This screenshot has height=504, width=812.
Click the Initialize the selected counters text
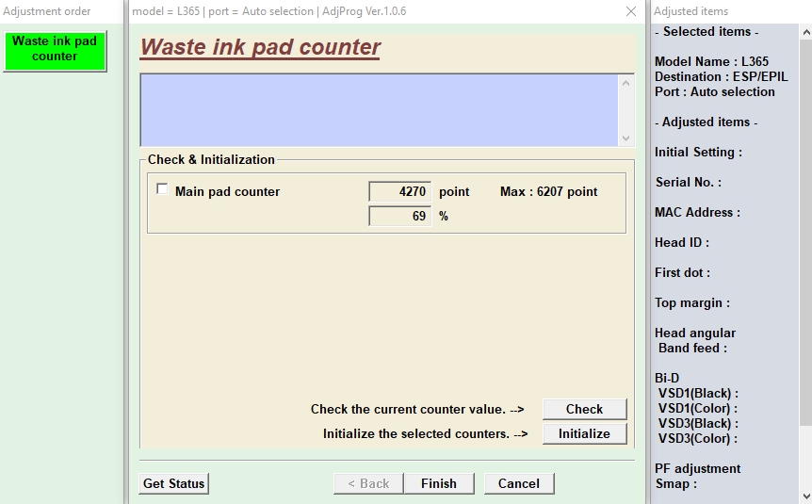425,433
